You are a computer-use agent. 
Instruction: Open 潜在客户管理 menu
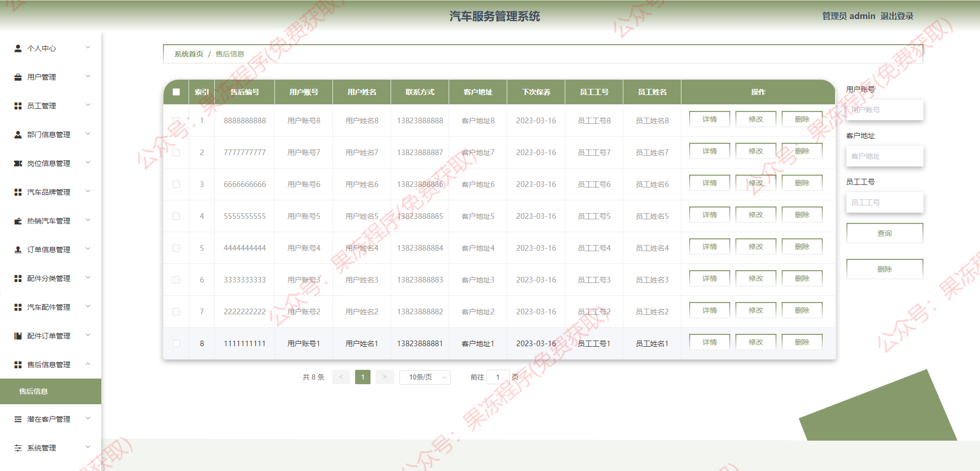click(x=50, y=419)
